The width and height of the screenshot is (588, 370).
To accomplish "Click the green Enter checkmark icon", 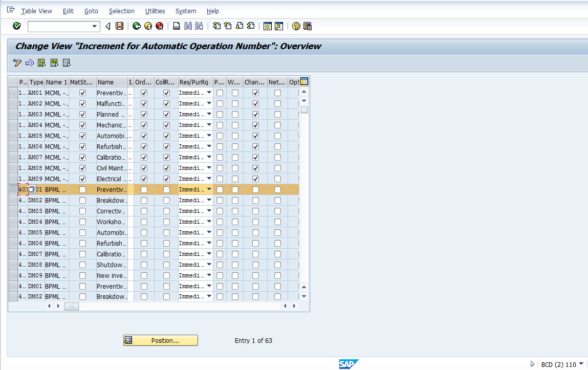I will (16, 26).
